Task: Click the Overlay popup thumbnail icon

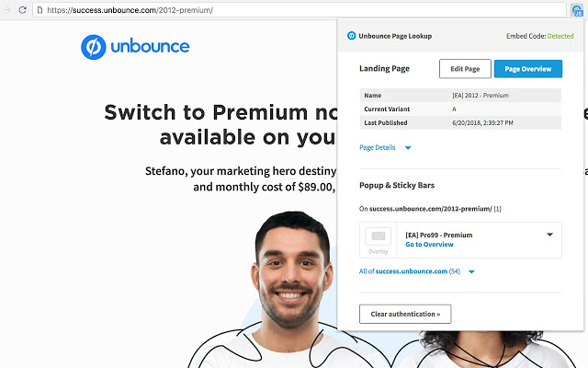Action: (x=378, y=236)
